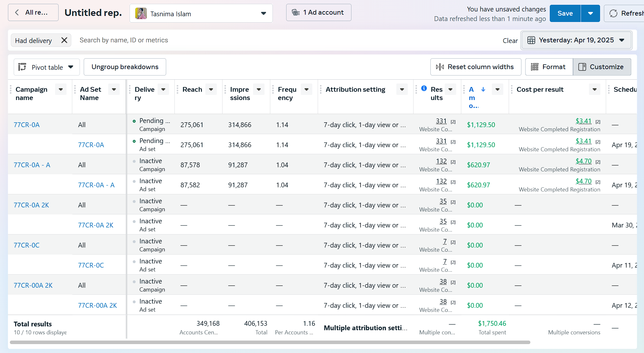
Task: Open the 77CR-0A - A campaign link
Action: 32,165
